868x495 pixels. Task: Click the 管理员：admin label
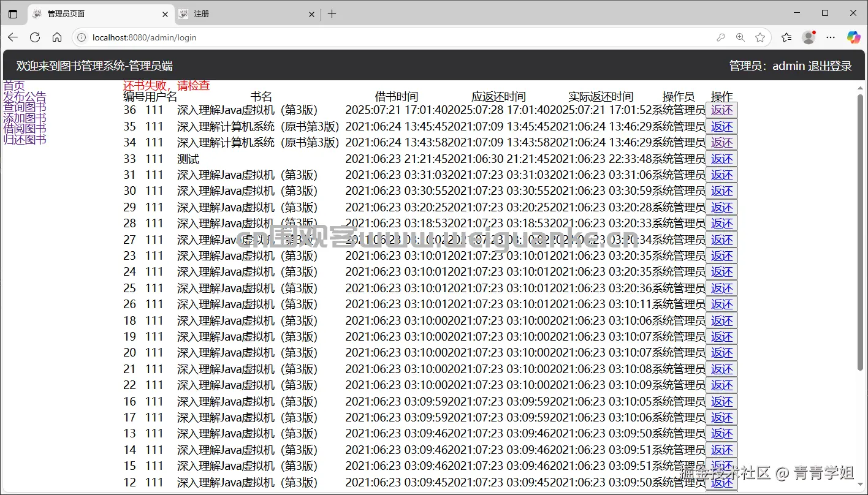[767, 66]
